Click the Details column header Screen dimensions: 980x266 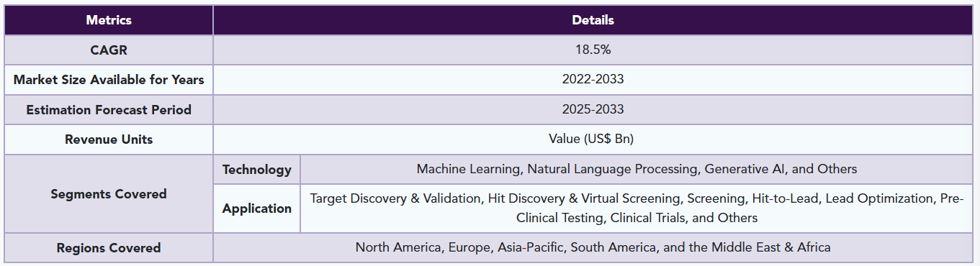pyautogui.click(x=593, y=20)
